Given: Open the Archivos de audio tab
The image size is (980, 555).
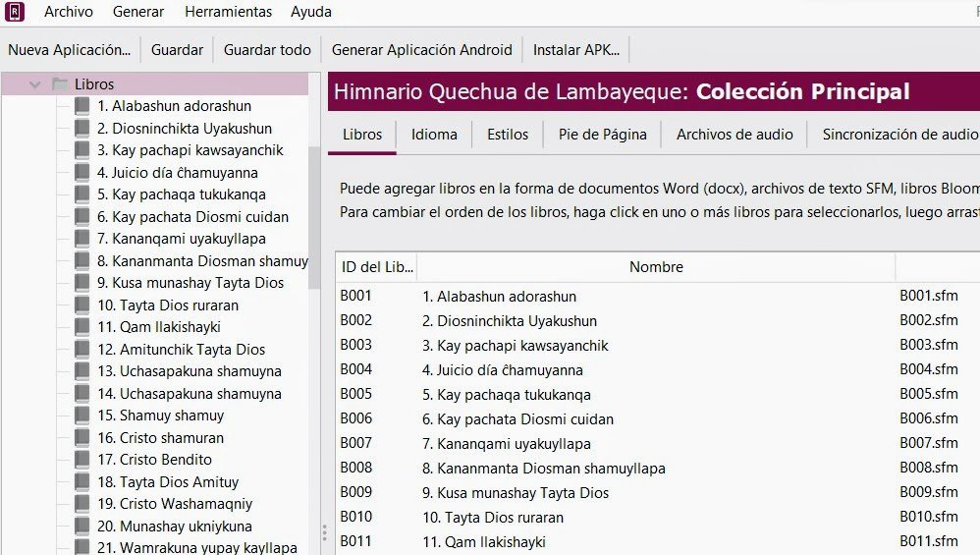Looking at the screenshot, I should tap(735, 135).
